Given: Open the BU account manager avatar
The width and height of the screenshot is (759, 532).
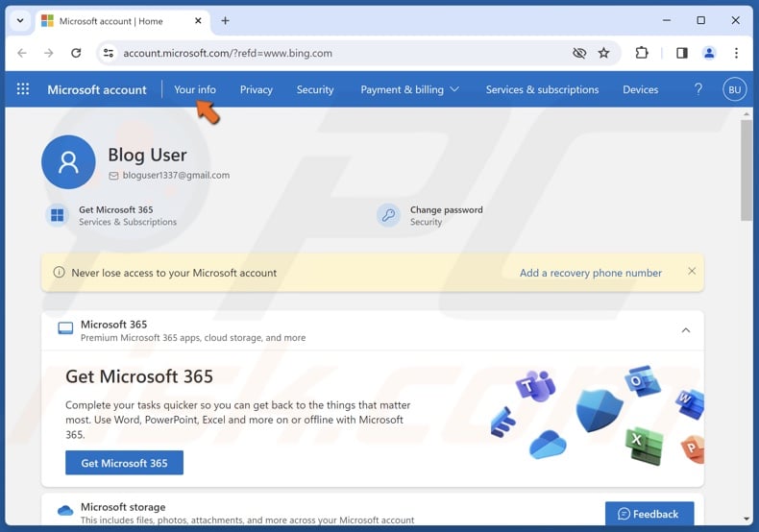Looking at the screenshot, I should click(734, 89).
